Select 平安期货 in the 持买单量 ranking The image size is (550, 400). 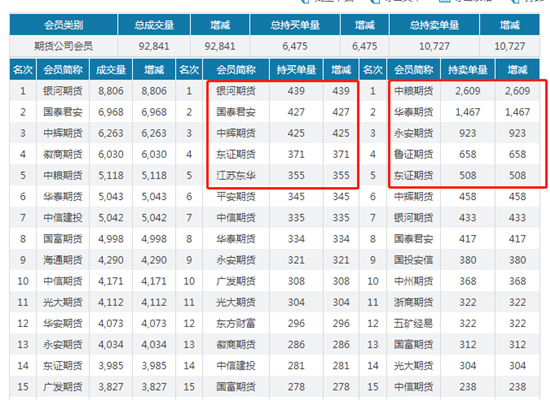point(236,196)
